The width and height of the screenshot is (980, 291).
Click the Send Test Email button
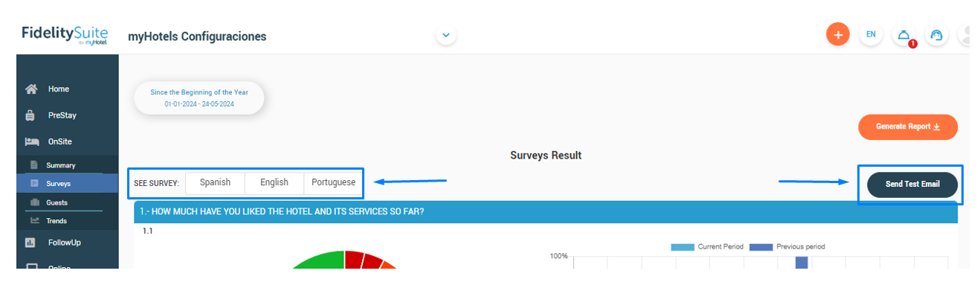(912, 185)
